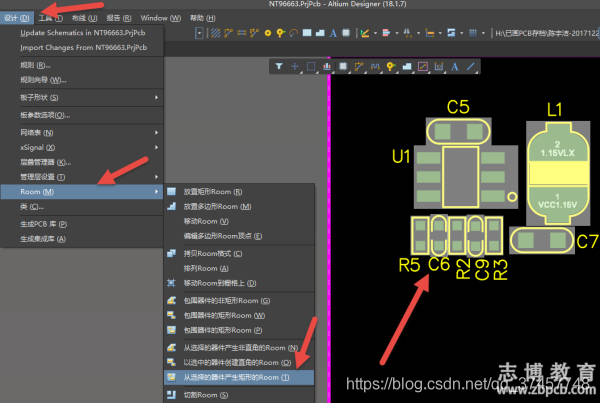The image size is (600, 403).
Task: Place polygon pour from floating toolbar
Action: tap(407, 66)
